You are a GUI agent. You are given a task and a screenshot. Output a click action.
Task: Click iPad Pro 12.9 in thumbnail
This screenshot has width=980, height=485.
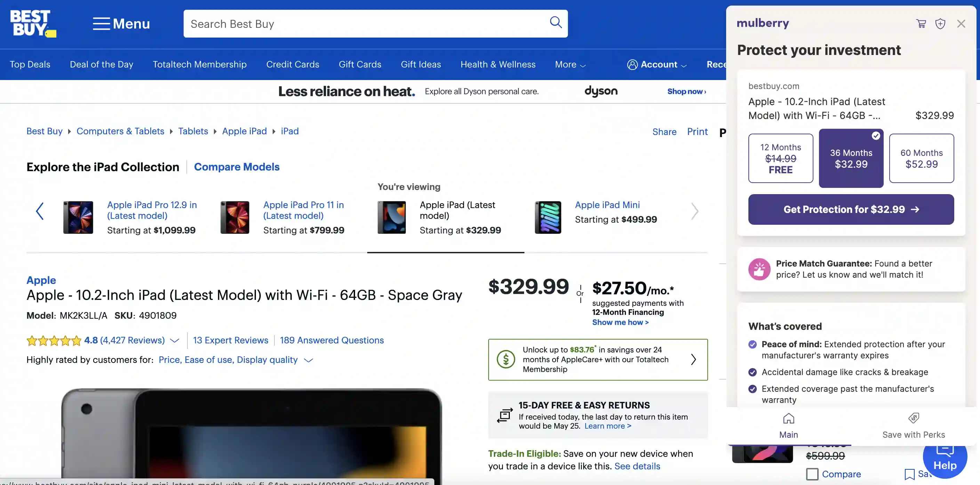coord(78,217)
